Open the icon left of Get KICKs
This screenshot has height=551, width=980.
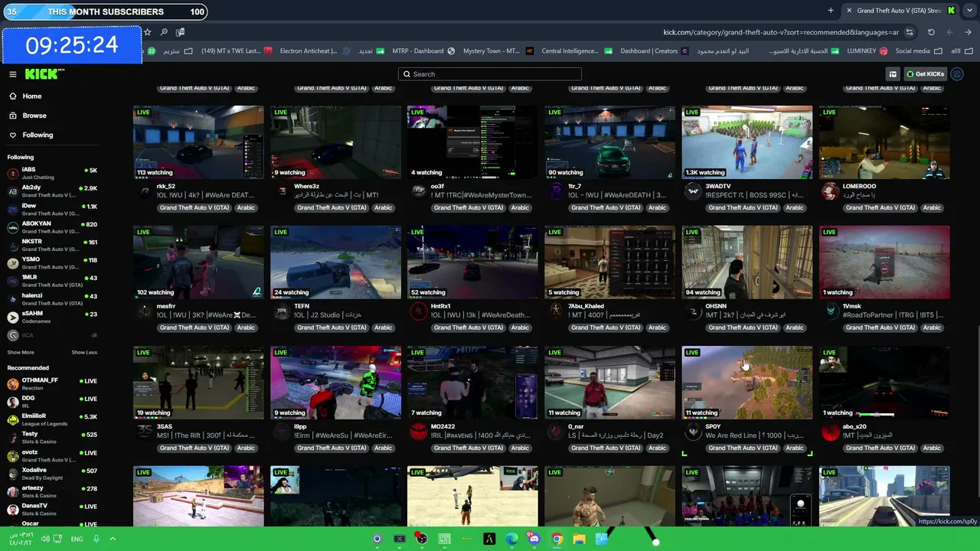[x=893, y=74]
